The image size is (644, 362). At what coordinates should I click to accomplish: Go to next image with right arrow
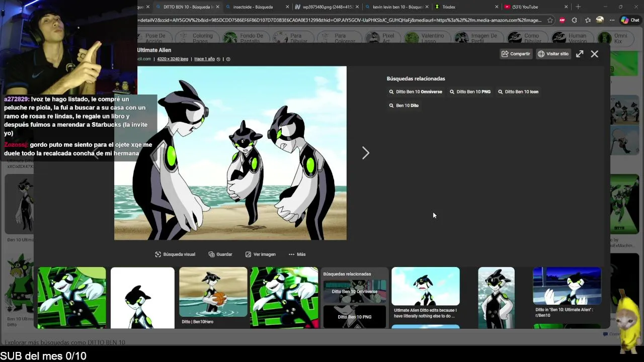[x=366, y=153]
